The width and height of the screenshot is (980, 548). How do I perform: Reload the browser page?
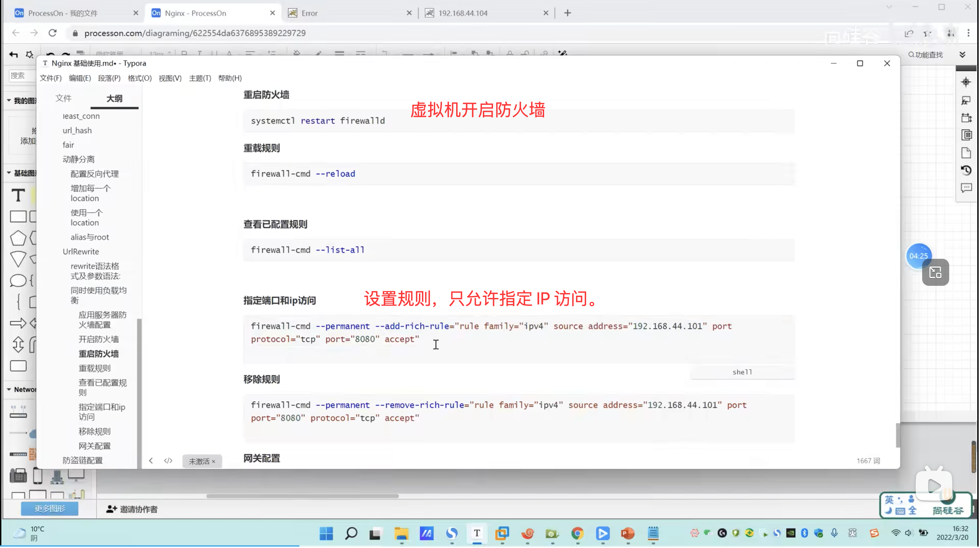[x=52, y=33]
